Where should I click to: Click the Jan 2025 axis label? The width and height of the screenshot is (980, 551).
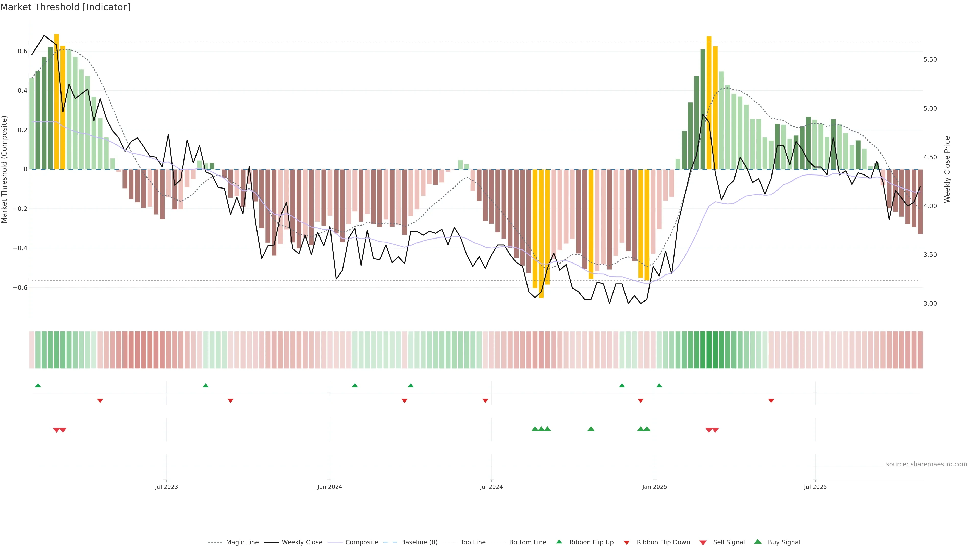tap(654, 487)
